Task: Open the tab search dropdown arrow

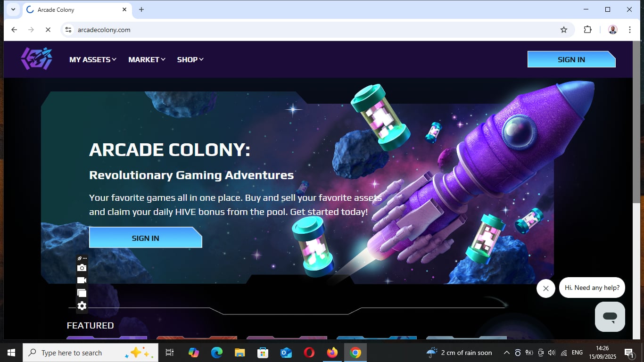Action: [12, 9]
